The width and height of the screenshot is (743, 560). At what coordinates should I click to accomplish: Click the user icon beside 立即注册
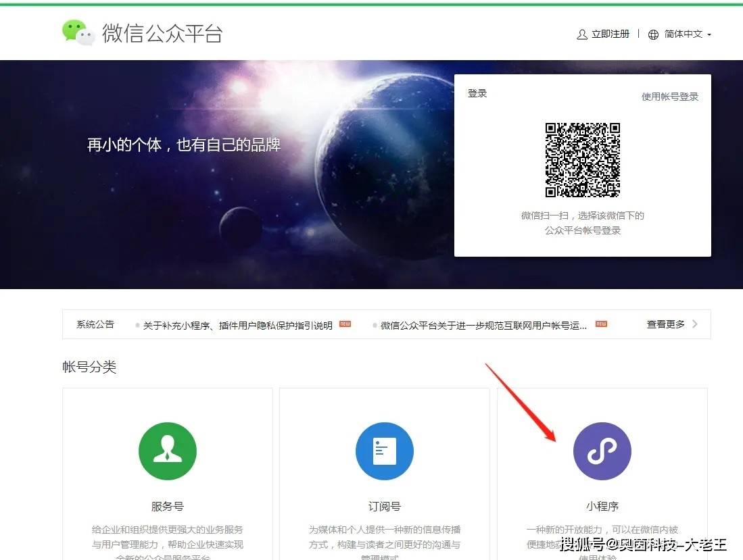coord(581,34)
